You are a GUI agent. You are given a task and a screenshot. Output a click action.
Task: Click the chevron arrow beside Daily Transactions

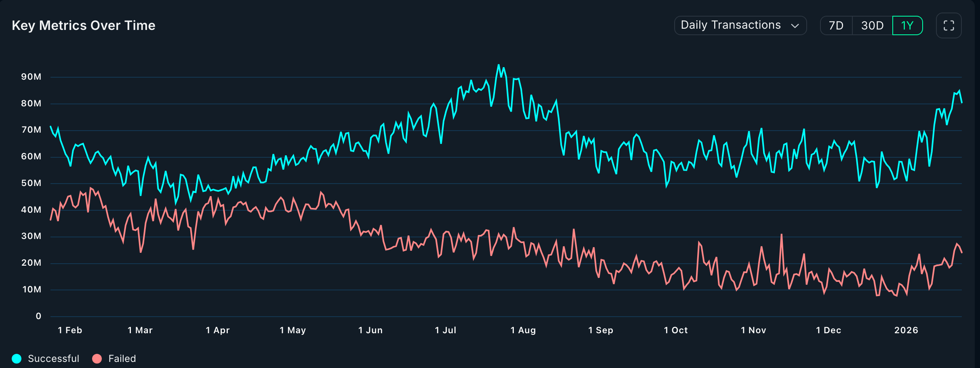(x=795, y=26)
